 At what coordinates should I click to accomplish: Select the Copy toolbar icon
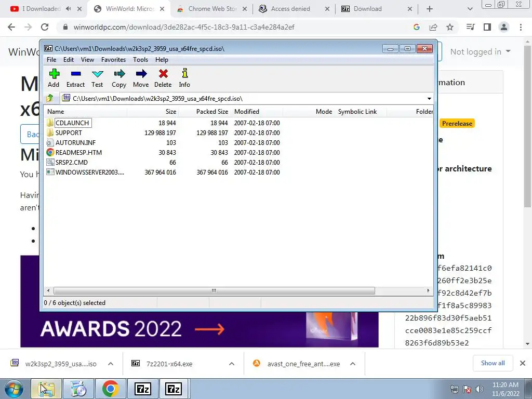[x=119, y=74]
